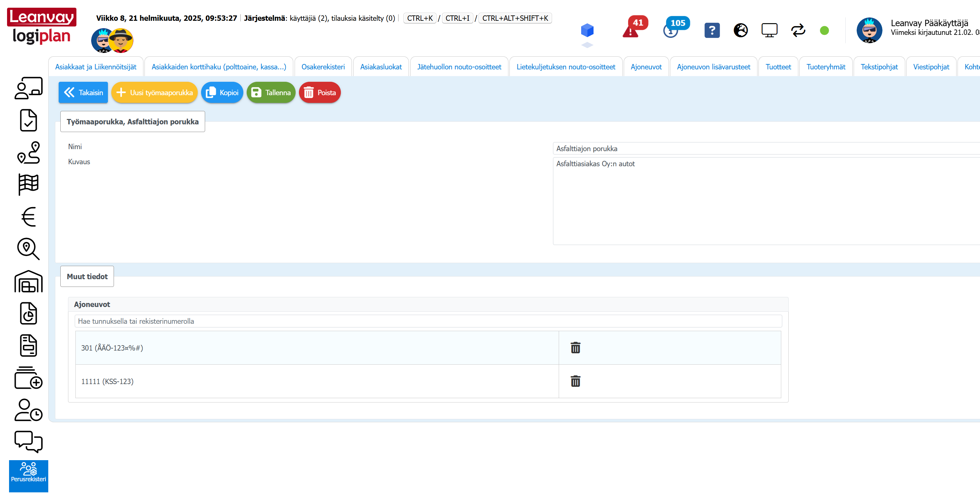Click the CTRL+ALT+SHIFT+K shortcut button
Image resolution: width=980 pixels, height=493 pixels.
coord(515,18)
